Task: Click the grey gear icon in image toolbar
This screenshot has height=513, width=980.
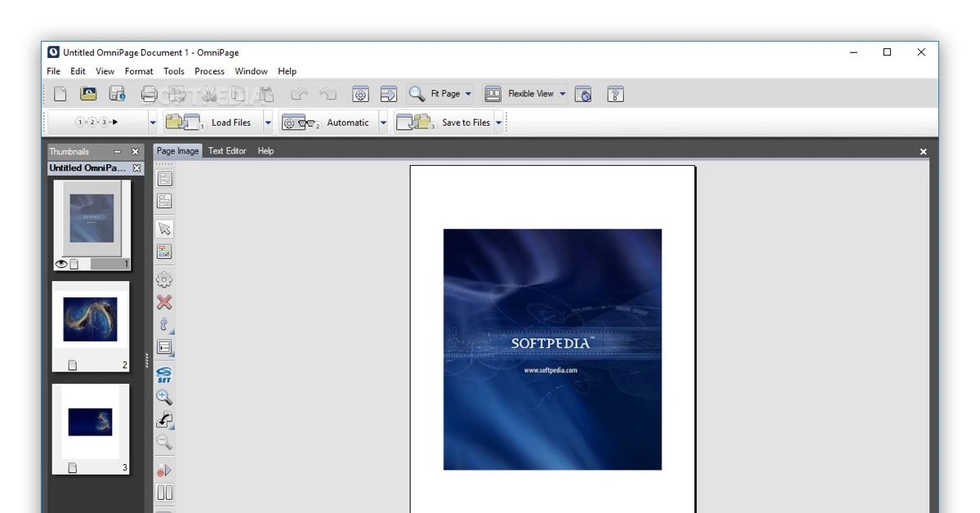Action: click(x=164, y=279)
